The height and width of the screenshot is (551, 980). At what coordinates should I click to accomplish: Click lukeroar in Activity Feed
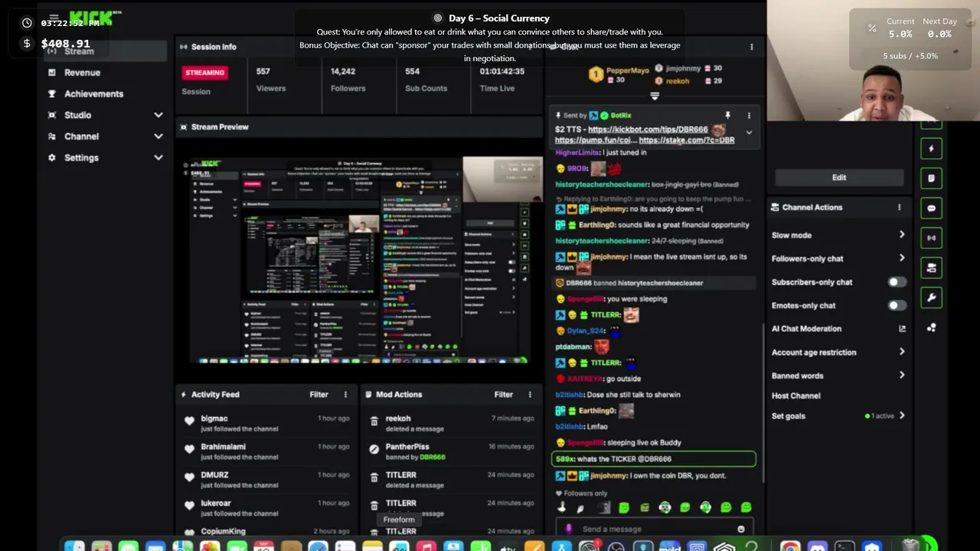215,504
